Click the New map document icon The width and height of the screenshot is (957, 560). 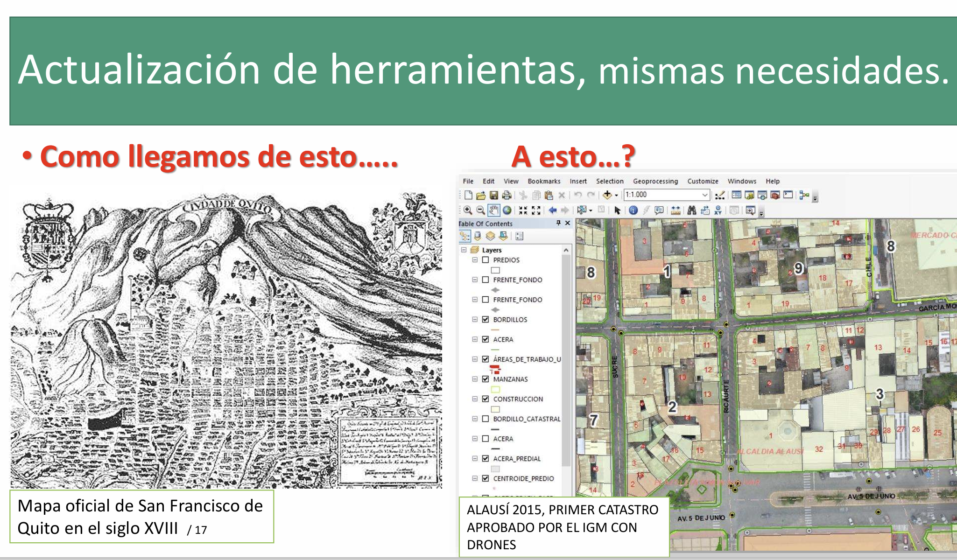tap(468, 195)
